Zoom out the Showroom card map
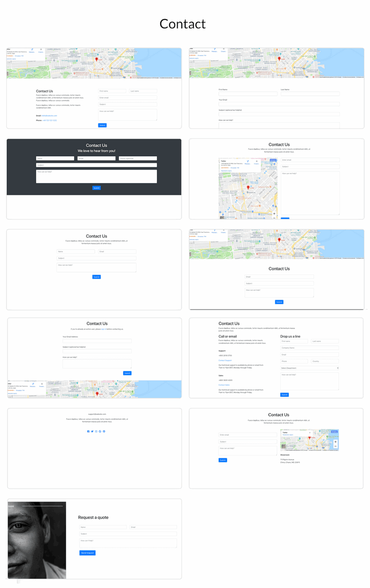 pos(335,446)
